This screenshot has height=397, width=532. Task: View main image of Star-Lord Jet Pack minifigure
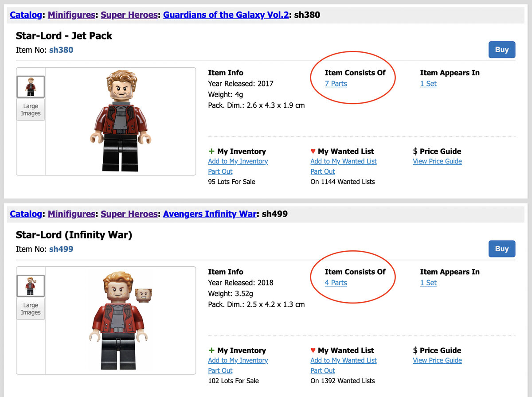120,121
